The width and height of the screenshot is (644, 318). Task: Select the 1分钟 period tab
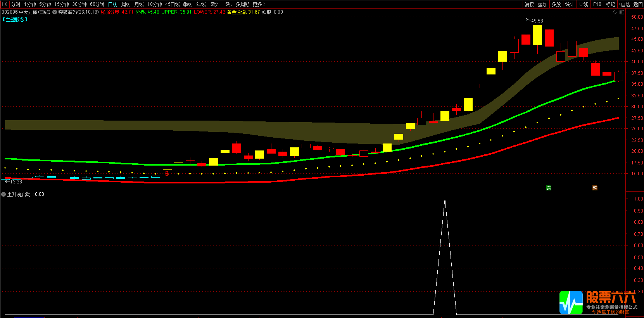[30, 4]
